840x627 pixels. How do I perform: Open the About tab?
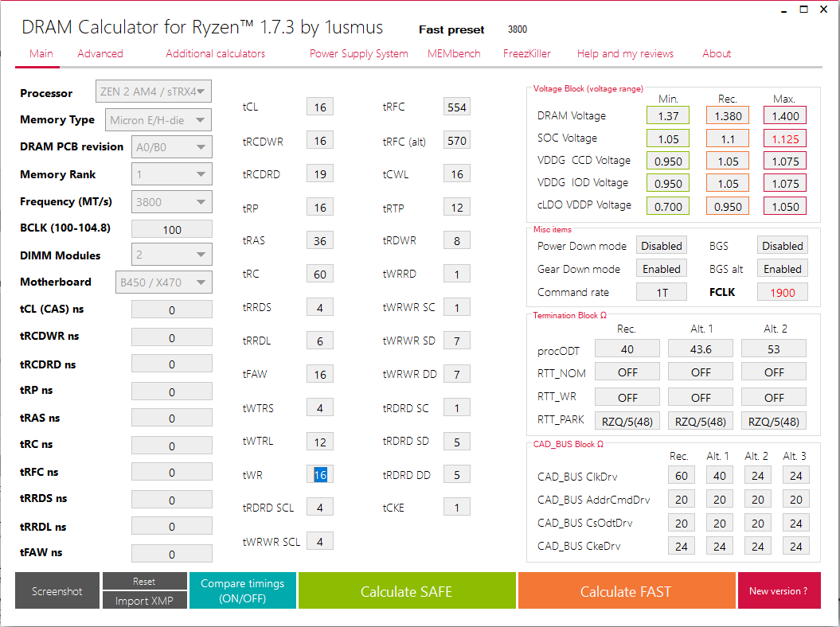(x=717, y=53)
